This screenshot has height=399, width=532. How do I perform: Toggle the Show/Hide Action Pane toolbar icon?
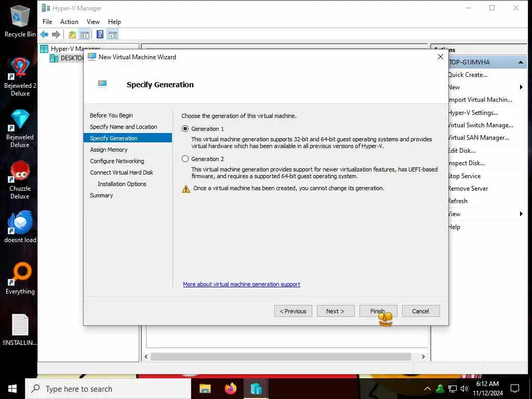click(x=112, y=34)
